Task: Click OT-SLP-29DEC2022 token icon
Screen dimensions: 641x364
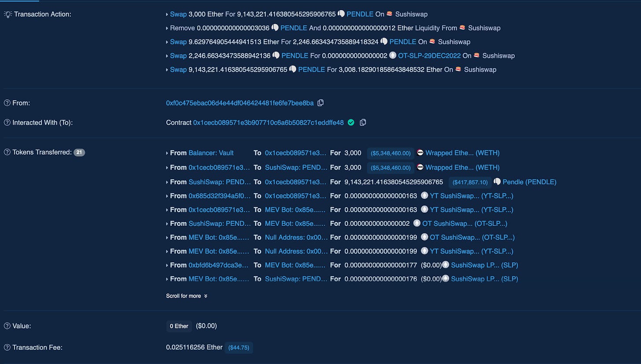Action: pos(393,55)
